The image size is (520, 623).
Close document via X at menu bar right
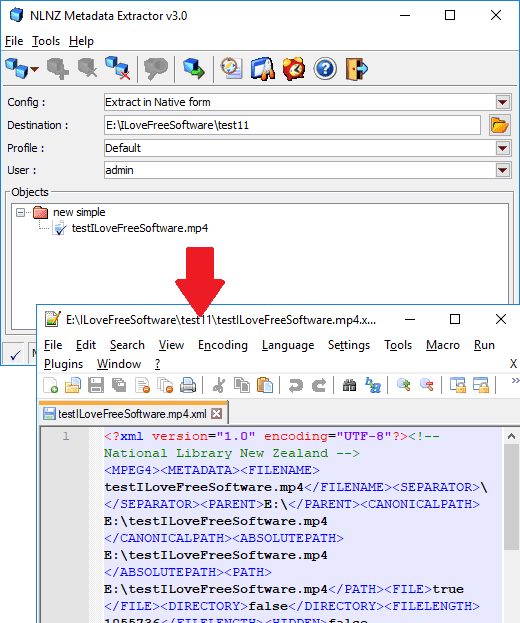513,364
